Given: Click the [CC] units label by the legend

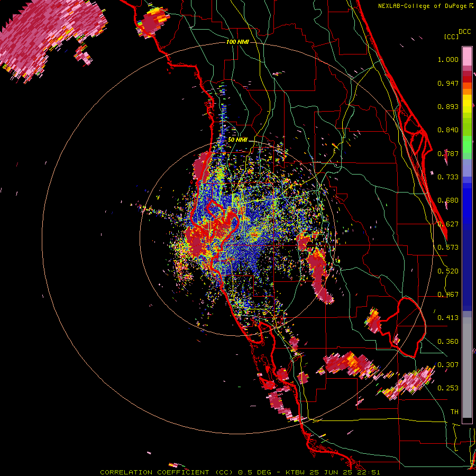Looking at the screenshot, I should pos(451,36).
